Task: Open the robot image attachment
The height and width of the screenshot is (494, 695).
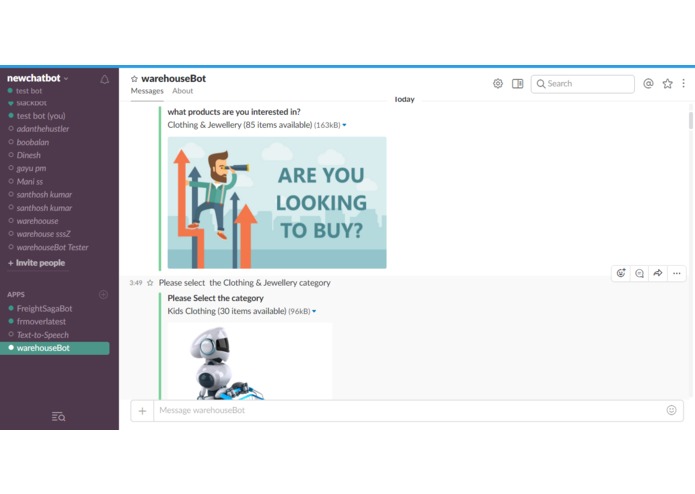Action: 250,361
